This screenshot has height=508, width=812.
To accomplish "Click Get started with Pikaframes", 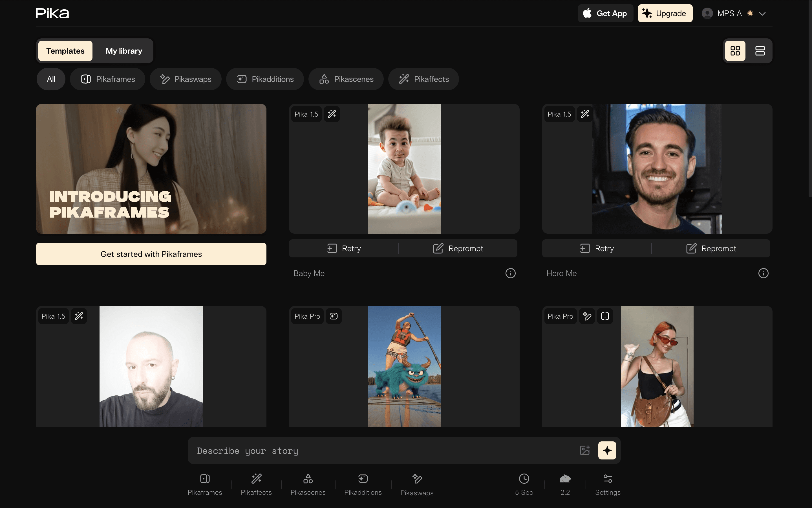I will 151,254.
